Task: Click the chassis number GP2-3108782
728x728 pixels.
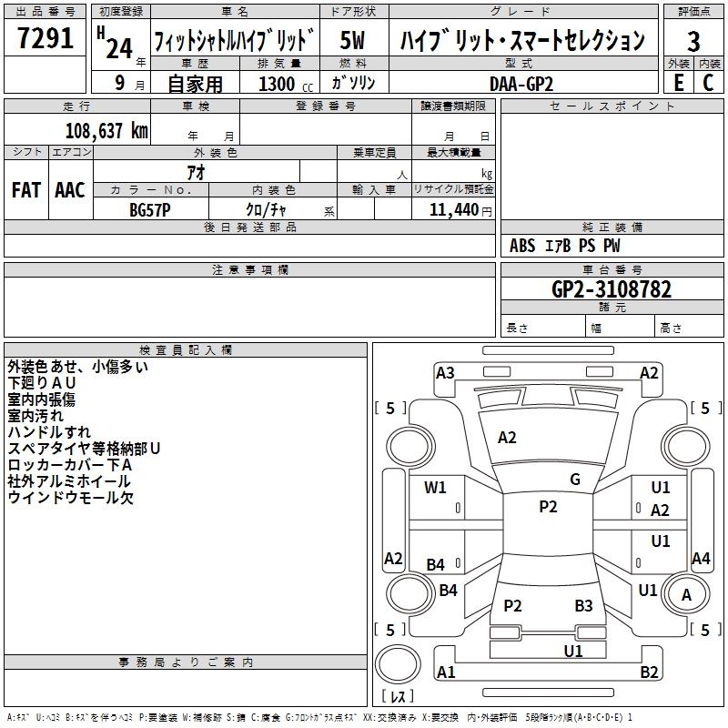Action: pos(612,289)
